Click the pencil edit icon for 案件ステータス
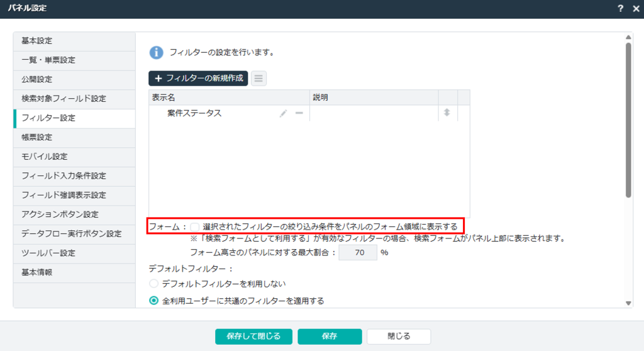644x351 pixels. [283, 113]
